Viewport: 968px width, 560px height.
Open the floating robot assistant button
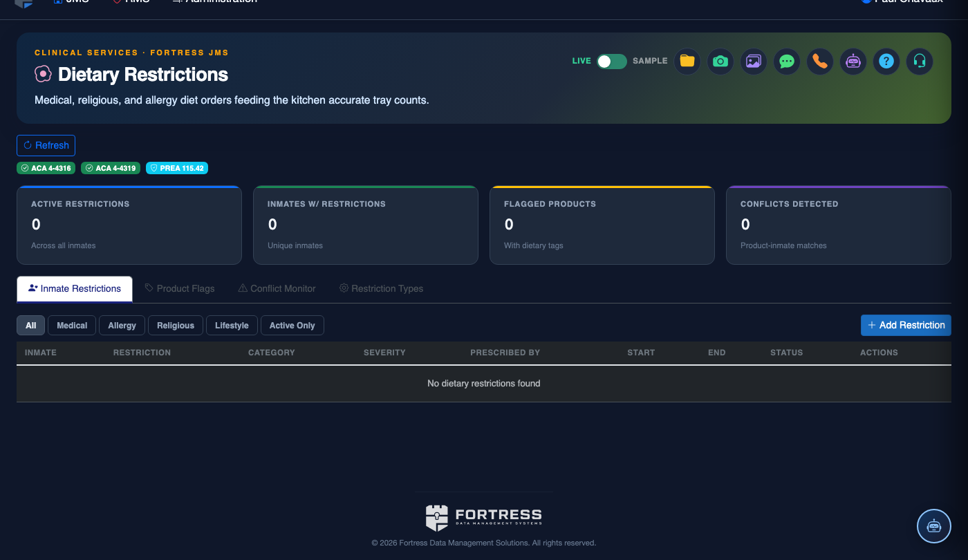[934, 526]
